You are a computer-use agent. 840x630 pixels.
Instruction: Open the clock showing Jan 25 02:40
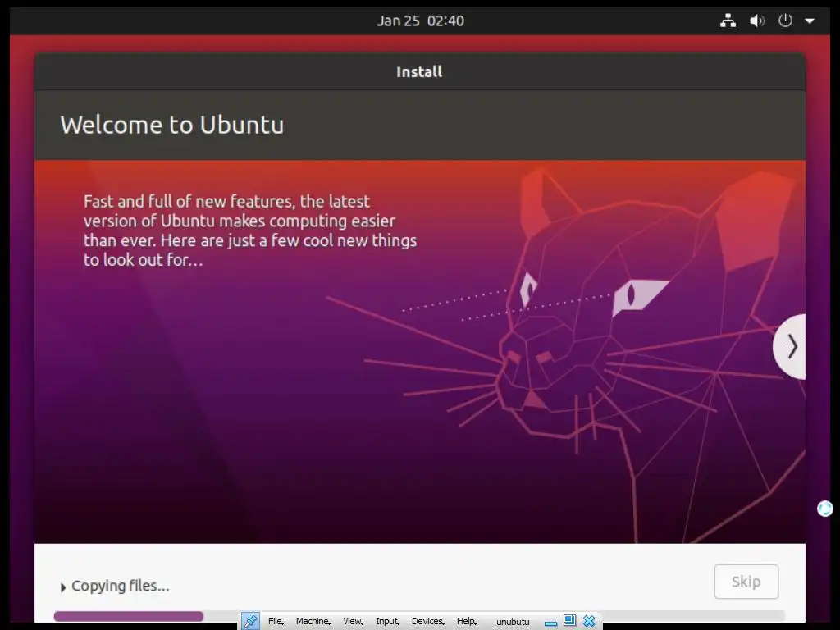coord(420,21)
